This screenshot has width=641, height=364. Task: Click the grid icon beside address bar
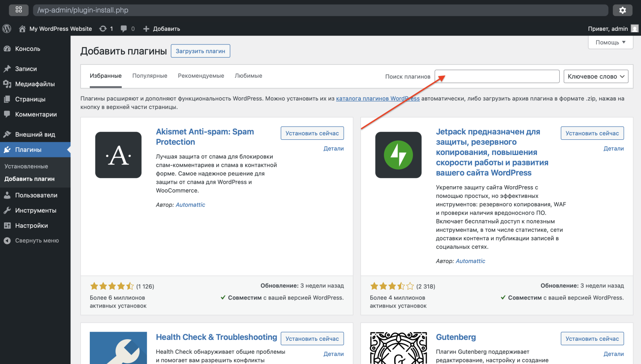[x=19, y=10]
